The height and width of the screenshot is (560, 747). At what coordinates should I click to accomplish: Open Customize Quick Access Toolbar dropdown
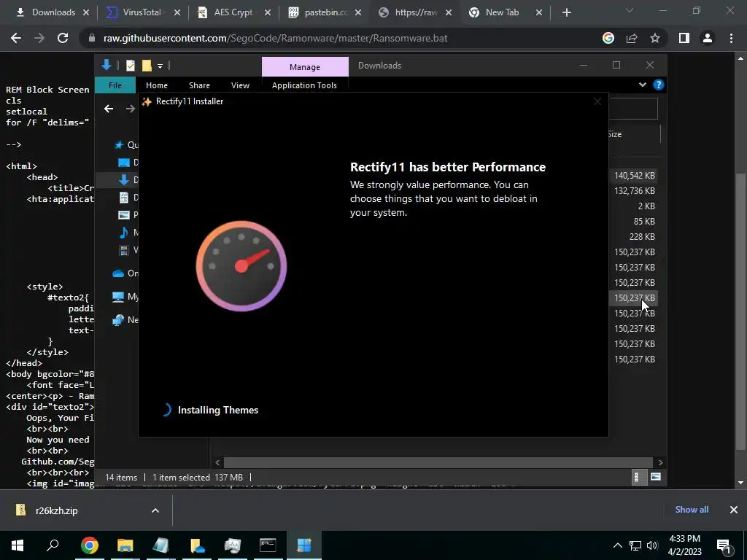(160, 66)
